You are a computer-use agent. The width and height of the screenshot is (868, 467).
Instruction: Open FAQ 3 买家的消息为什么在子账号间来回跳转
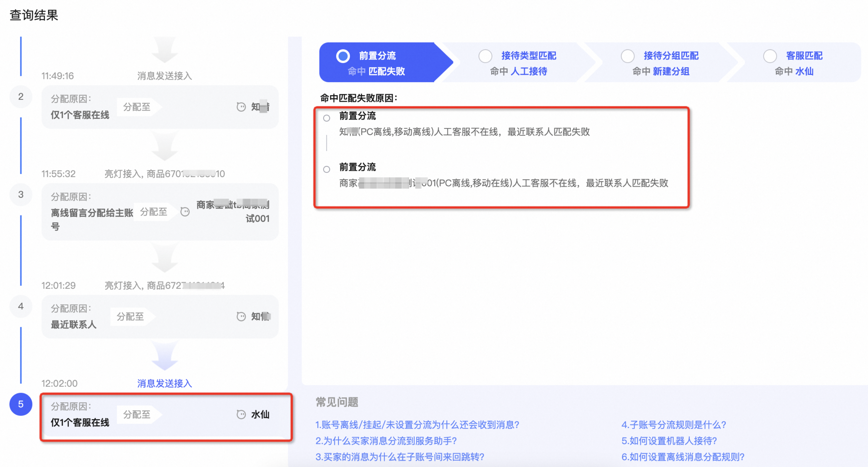pyautogui.click(x=400, y=457)
